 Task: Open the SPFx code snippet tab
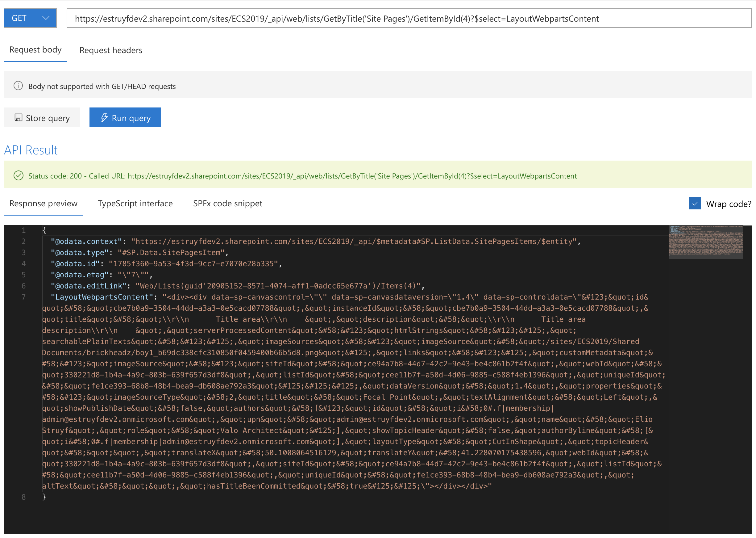(228, 204)
